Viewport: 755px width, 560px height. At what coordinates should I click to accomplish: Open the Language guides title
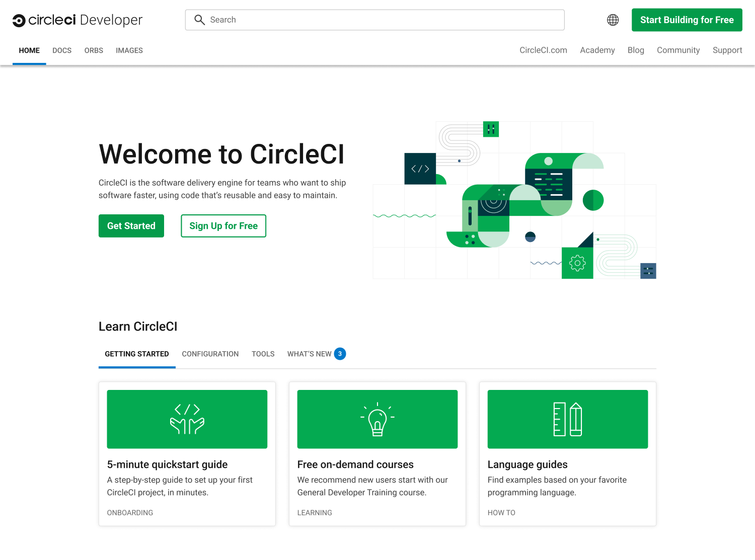click(x=527, y=464)
